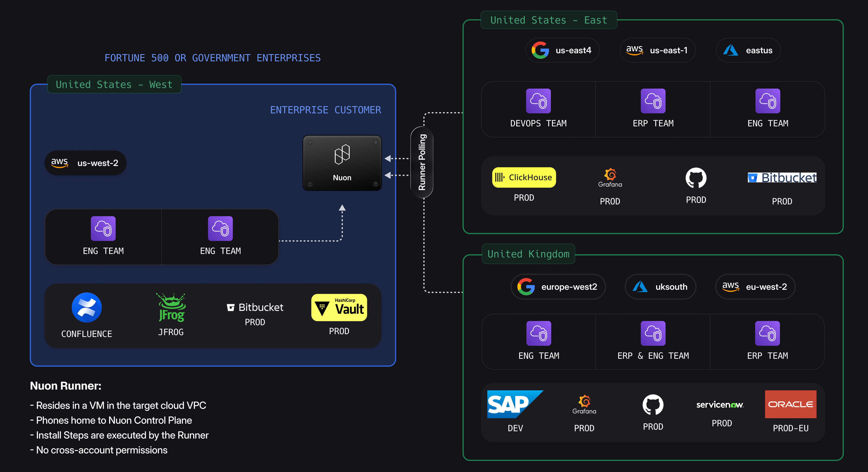Viewport: 868px width, 472px height.
Task: Click the HashiCorp Vault PROD icon
Action: coord(339,307)
